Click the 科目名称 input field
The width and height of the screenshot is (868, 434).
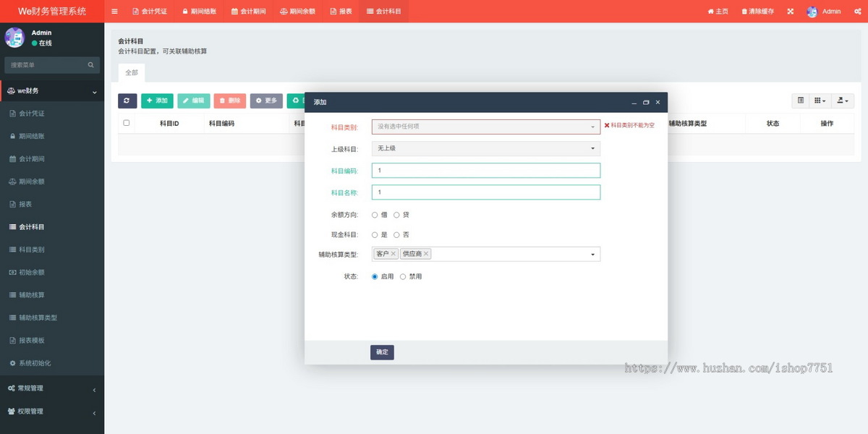[486, 192]
